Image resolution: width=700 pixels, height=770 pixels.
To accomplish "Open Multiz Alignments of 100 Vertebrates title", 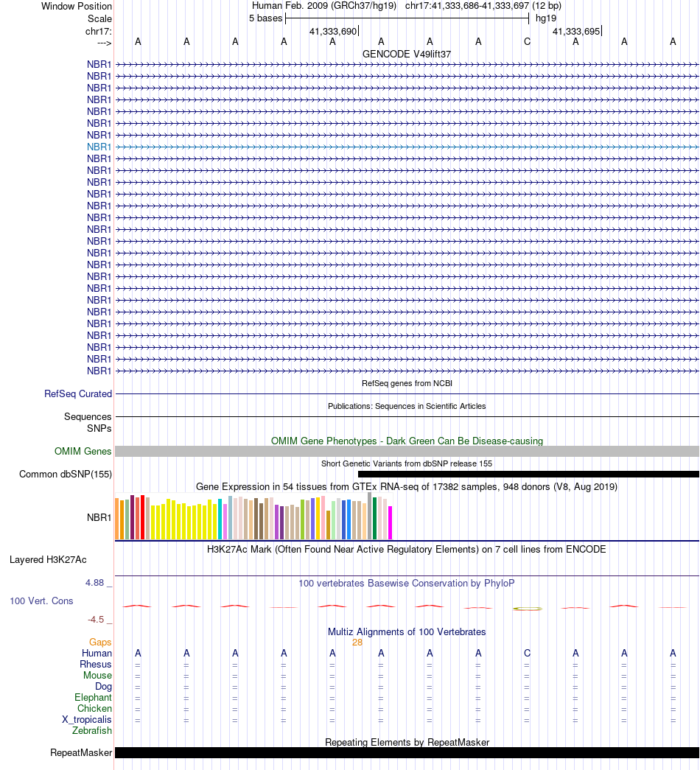I will pyautogui.click(x=407, y=632).
